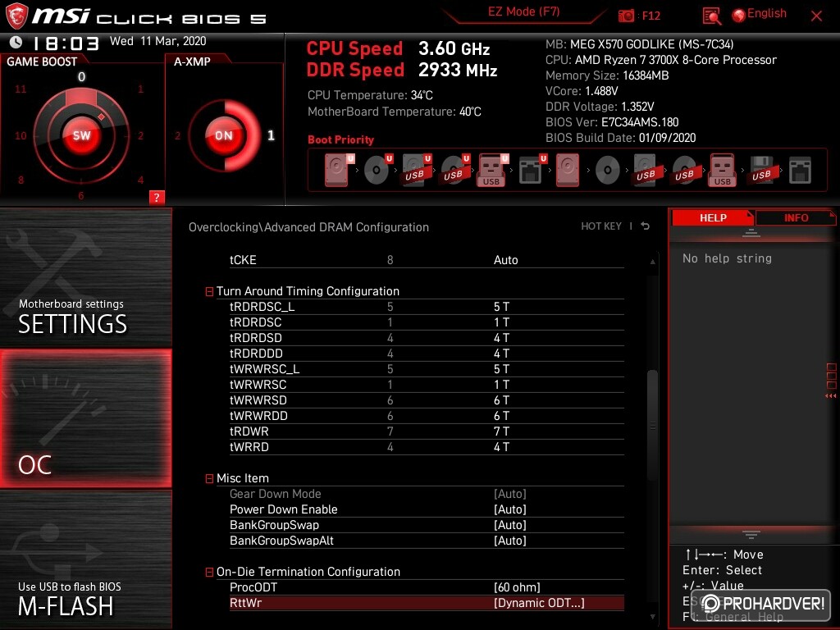Open the BankGroupSwapAlt [Auto] dropdown
The width and height of the screenshot is (840, 630).
coord(509,541)
